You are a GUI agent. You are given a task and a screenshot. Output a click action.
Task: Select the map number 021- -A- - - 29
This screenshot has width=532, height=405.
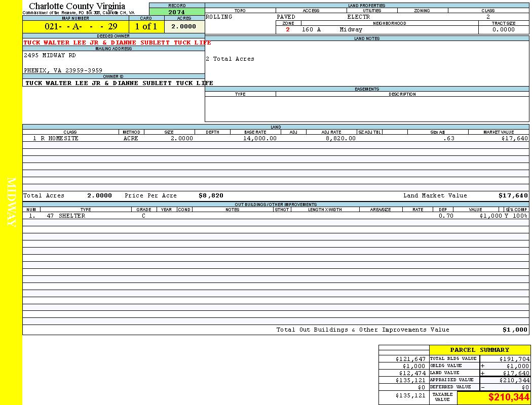pos(75,27)
